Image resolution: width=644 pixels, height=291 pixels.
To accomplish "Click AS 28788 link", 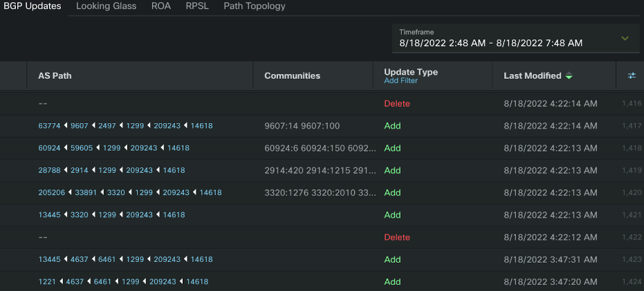I will point(49,170).
